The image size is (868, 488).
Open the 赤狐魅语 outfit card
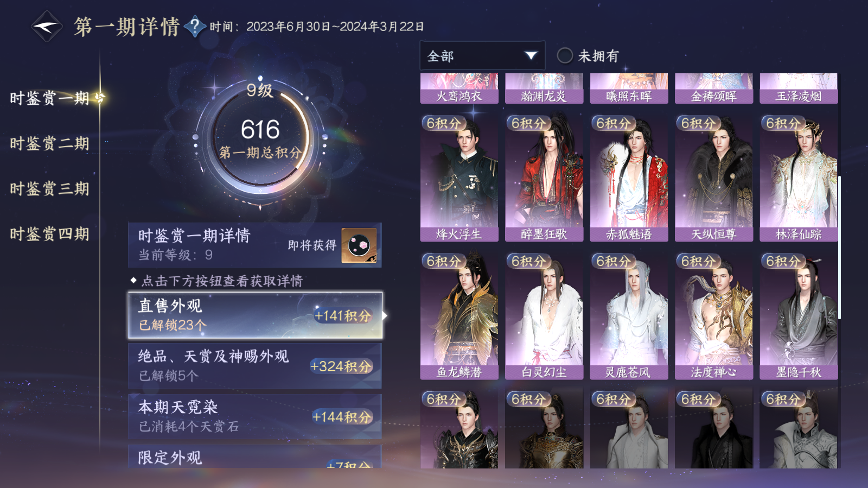(629, 177)
